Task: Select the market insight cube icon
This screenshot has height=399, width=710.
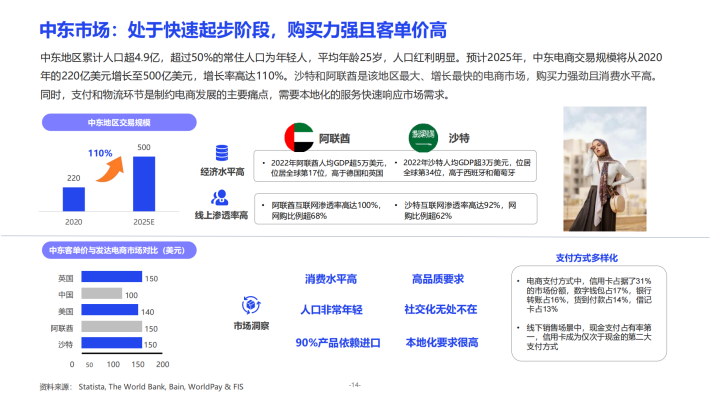Action: pyautogui.click(x=251, y=305)
